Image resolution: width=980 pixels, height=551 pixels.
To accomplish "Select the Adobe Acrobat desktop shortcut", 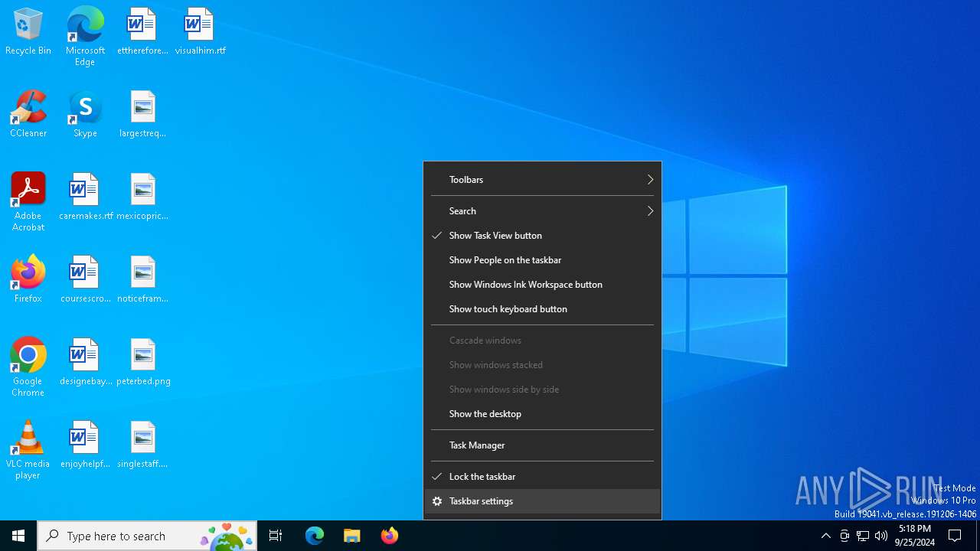I will pos(28,201).
